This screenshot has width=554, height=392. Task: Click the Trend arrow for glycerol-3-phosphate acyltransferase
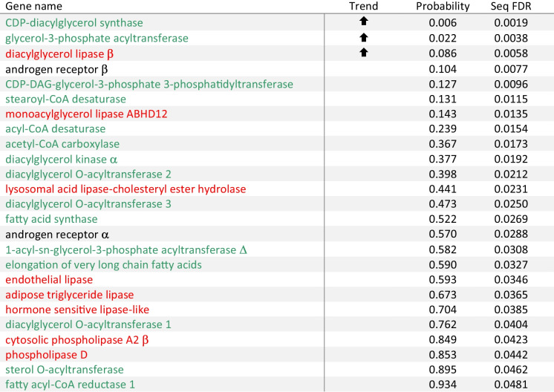(x=364, y=37)
